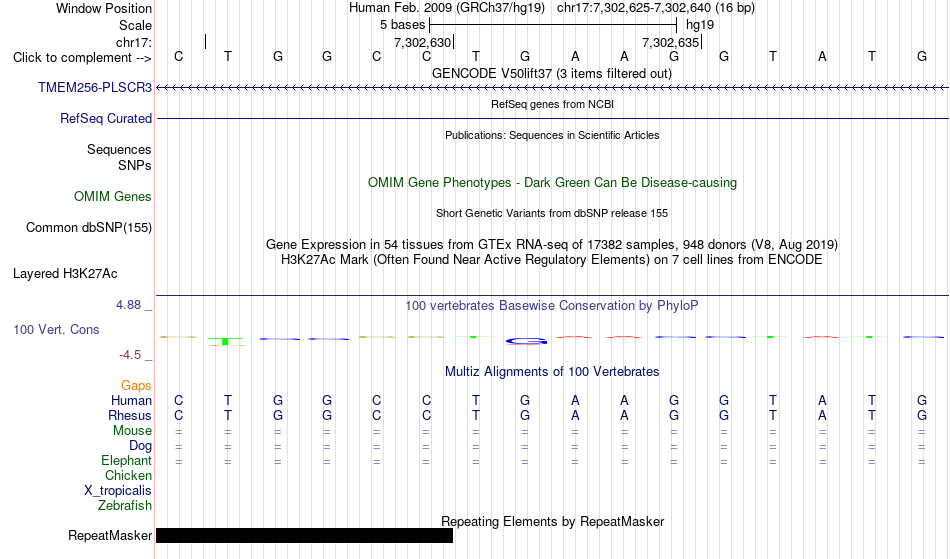950x559 pixels.
Task: Click the 4.88 PhyloP upper scale value
Action: (x=128, y=305)
